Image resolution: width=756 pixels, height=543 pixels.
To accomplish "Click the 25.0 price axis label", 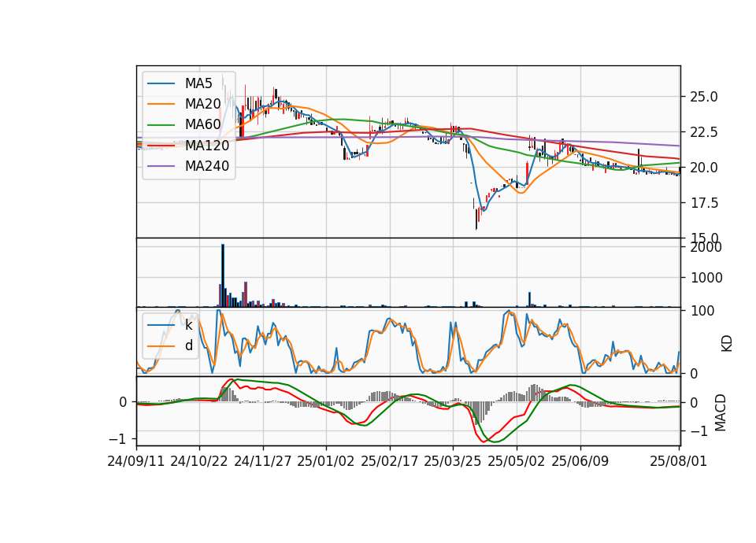I will 704,97.
